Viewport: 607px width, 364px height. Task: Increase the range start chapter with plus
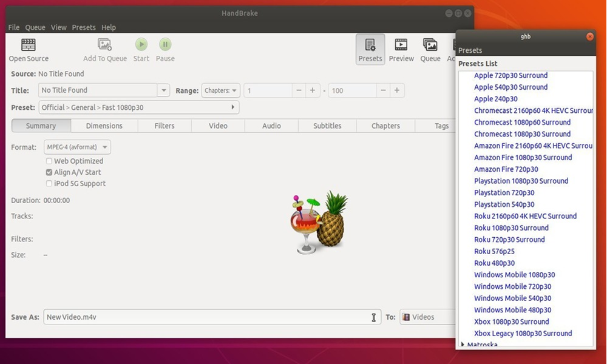[313, 90]
